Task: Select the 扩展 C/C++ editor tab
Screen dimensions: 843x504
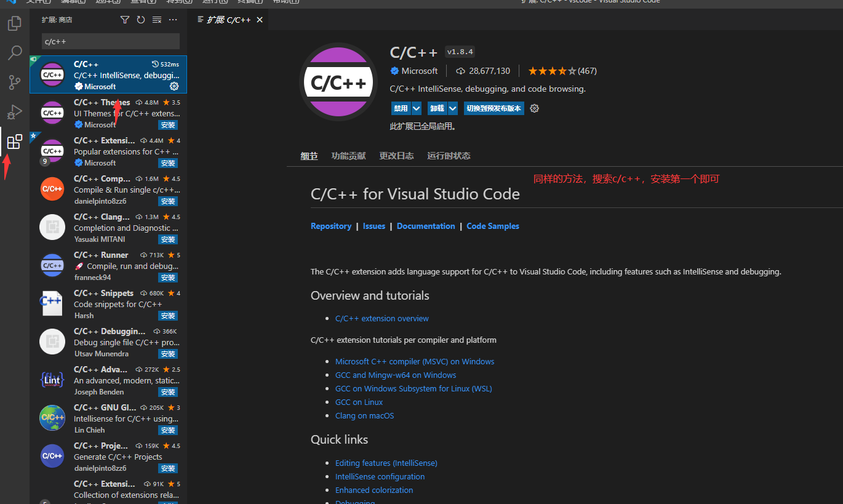Action: (x=229, y=20)
